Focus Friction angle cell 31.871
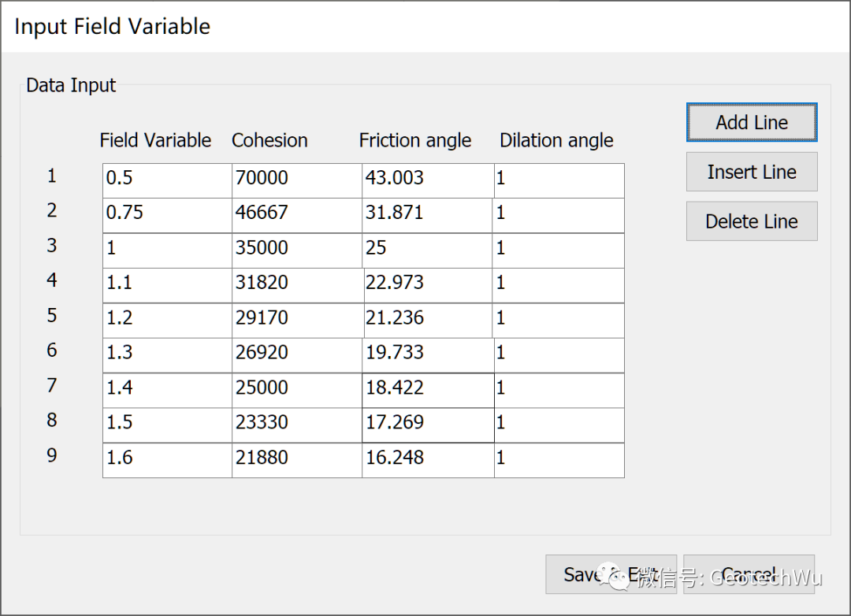Viewport: 851px width, 616px height. (428, 216)
